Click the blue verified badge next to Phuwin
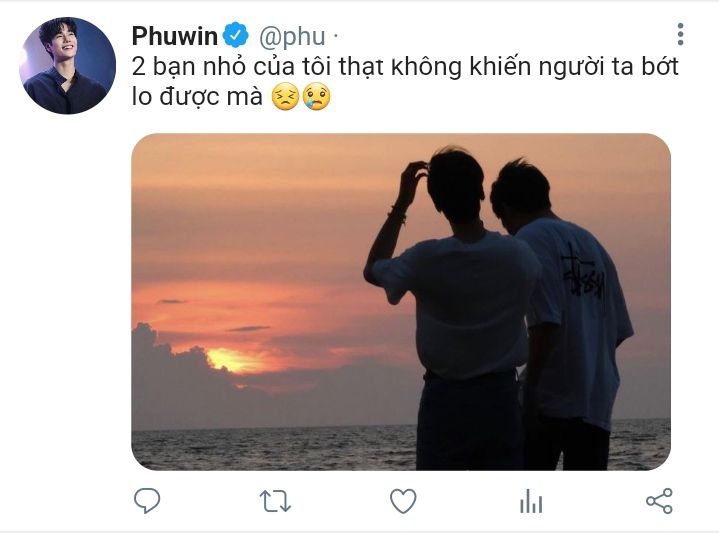The width and height of the screenshot is (719, 534). point(236,35)
